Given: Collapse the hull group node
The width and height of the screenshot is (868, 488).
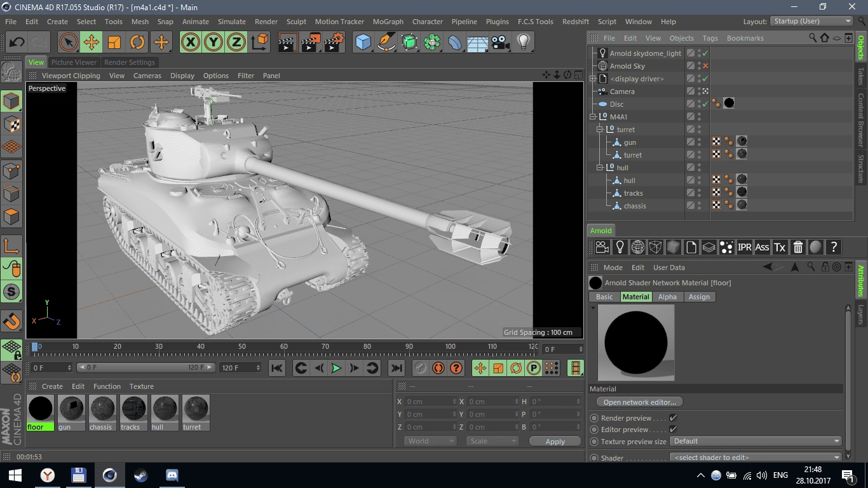Looking at the screenshot, I should 599,168.
